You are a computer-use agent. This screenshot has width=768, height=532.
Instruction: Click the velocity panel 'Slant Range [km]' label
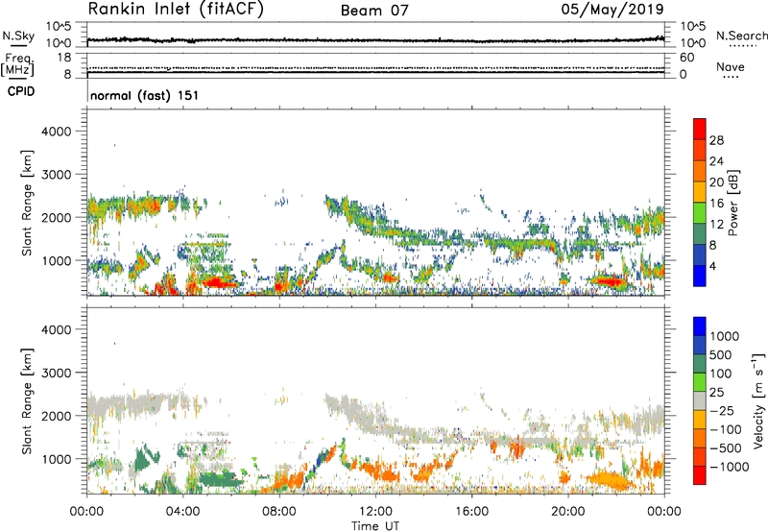27,401
